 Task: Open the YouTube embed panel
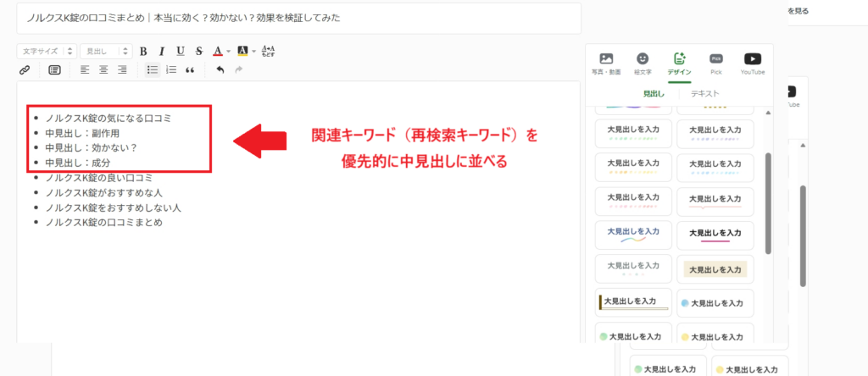(x=753, y=64)
